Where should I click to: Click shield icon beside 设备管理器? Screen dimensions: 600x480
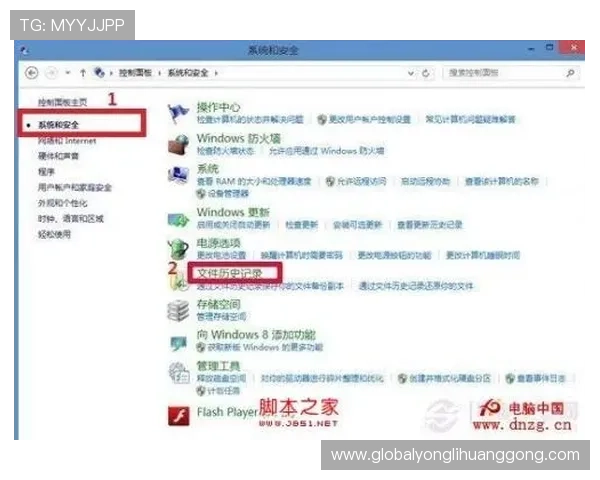201,194
